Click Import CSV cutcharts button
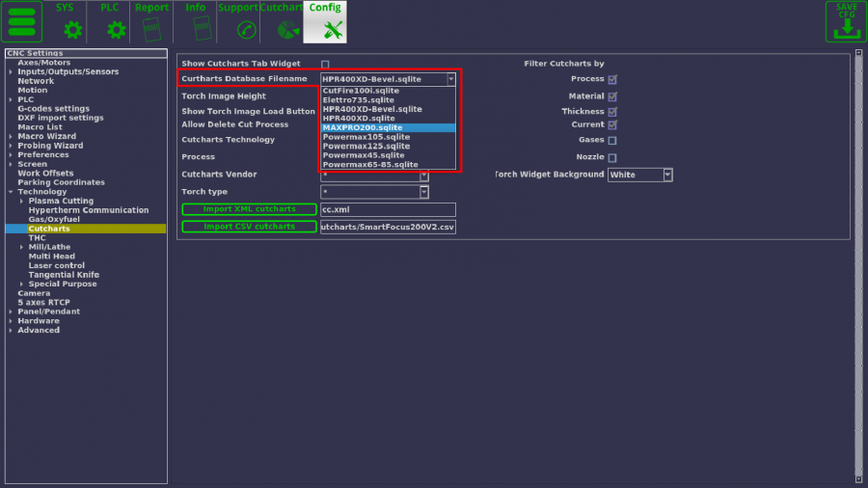Image resolution: width=868 pixels, height=488 pixels. point(249,227)
